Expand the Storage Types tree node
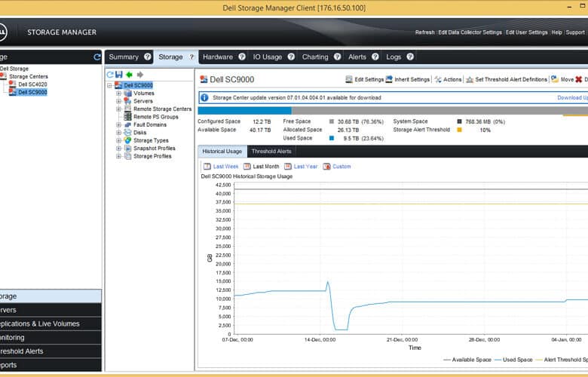588x377 pixels. pyautogui.click(x=118, y=140)
